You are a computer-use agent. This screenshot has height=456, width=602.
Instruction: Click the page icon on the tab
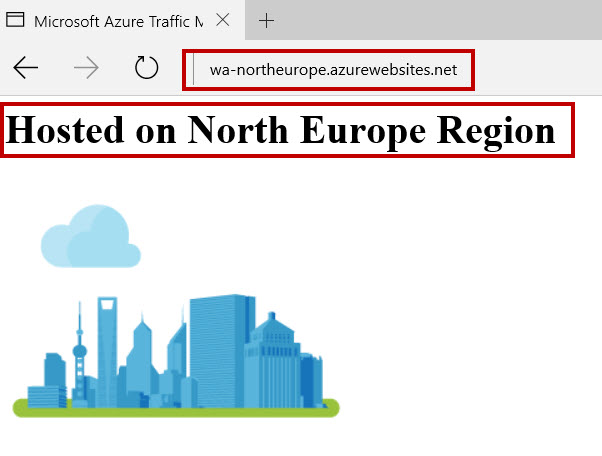(15, 20)
